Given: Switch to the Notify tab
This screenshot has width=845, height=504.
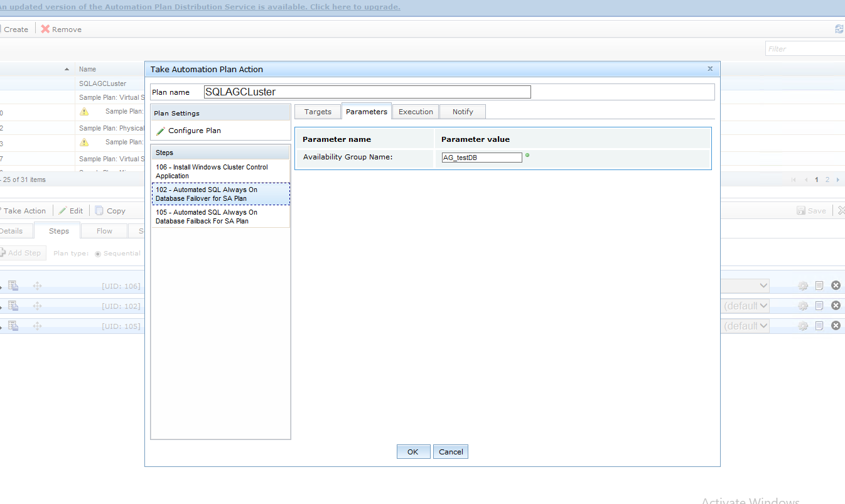Looking at the screenshot, I should tap(463, 112).
